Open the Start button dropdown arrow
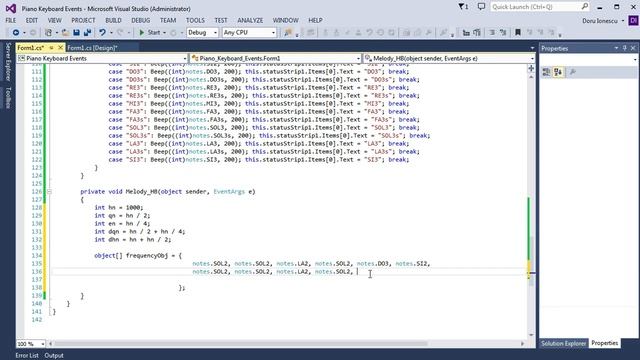The height and width of the screenshot is (360, 640). tap(164, 32)
